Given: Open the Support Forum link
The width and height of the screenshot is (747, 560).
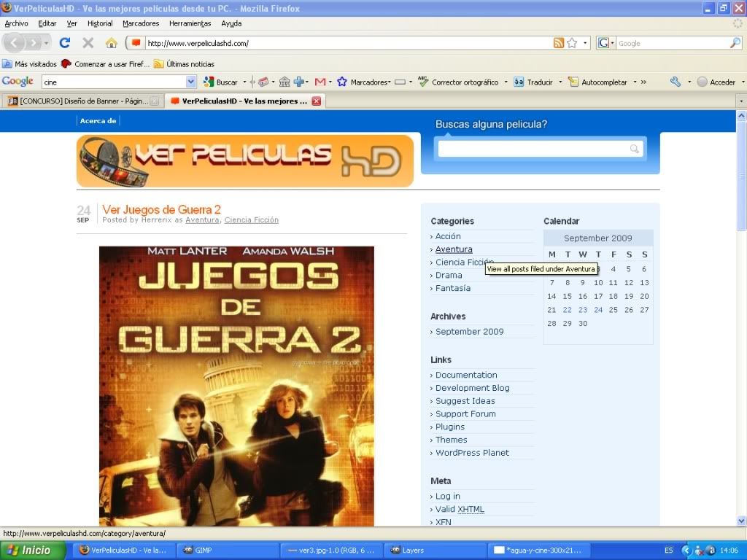Looking at the screenshot, I should pyautogui.click(x=466, y=414).
